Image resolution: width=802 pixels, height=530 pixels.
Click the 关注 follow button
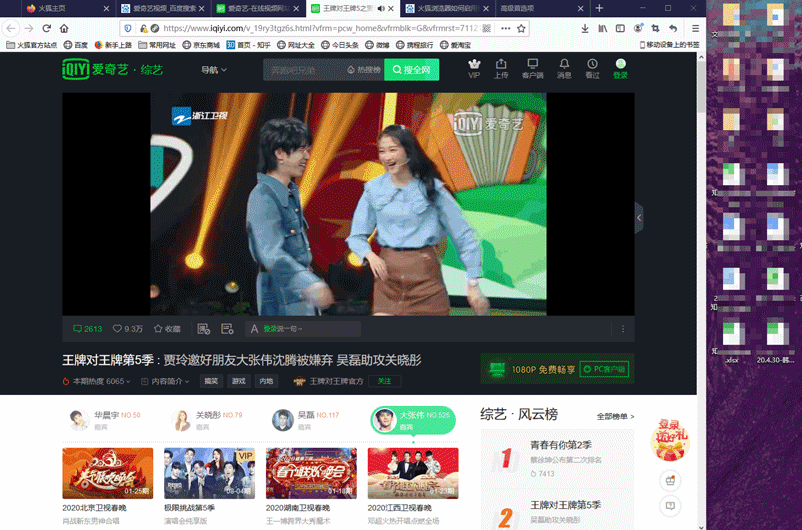[385, 381]
